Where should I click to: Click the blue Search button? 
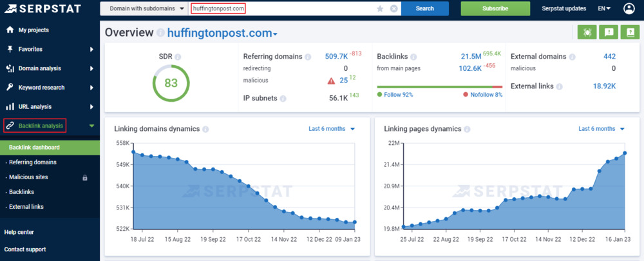[x=424, y=8]
